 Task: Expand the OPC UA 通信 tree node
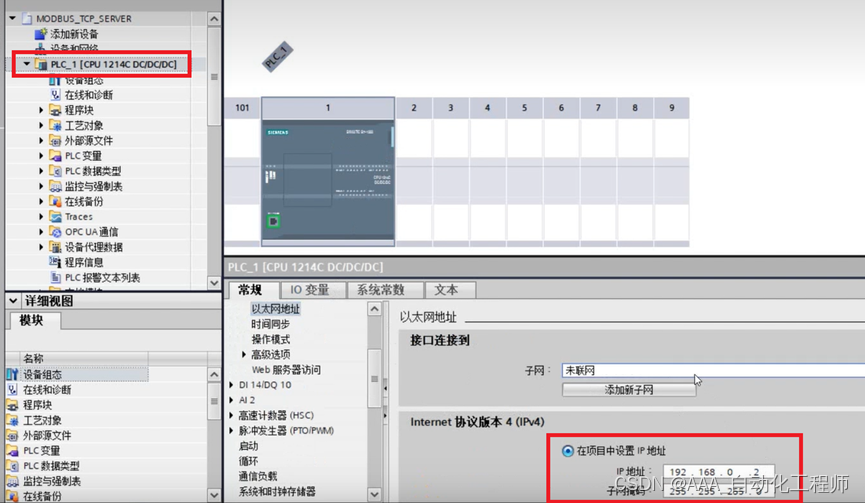click(x=41, y=232)
